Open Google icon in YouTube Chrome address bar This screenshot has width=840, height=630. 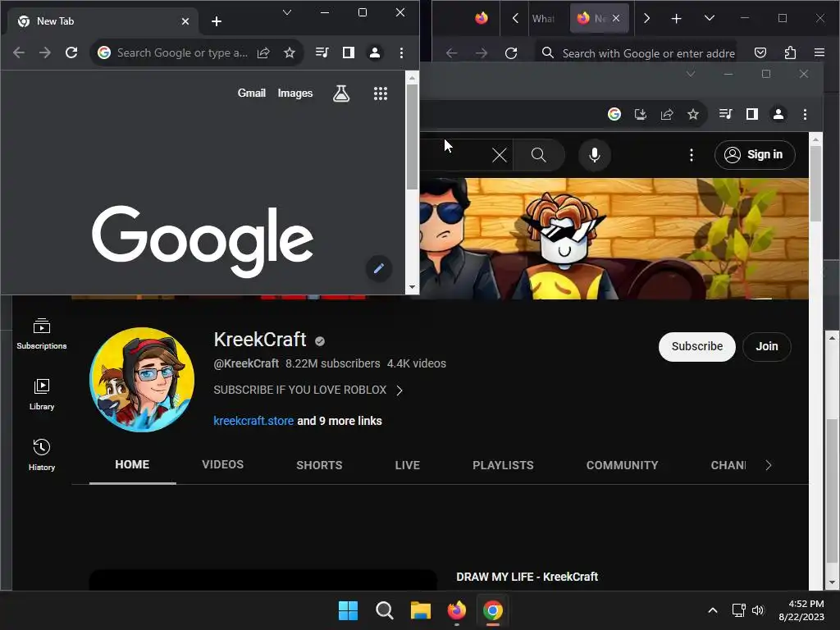(x=614, y=114)
